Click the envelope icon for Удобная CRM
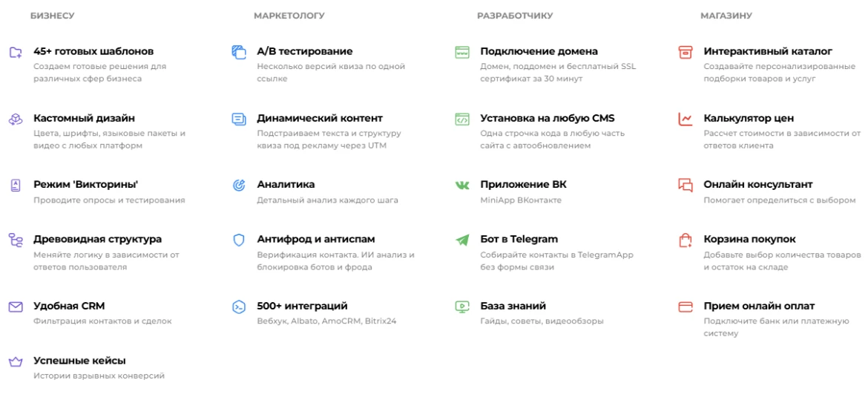868x400 pixels. coord(15,306)
